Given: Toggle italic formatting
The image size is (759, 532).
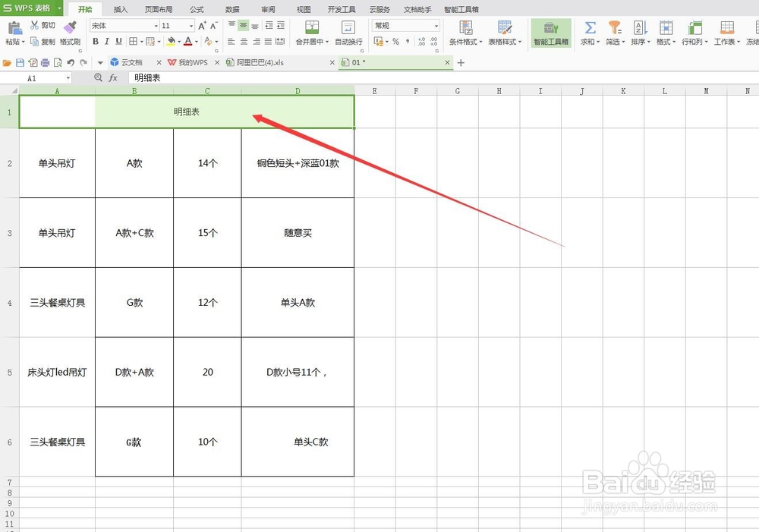Looking at the screenshot, I should [107, 40].
